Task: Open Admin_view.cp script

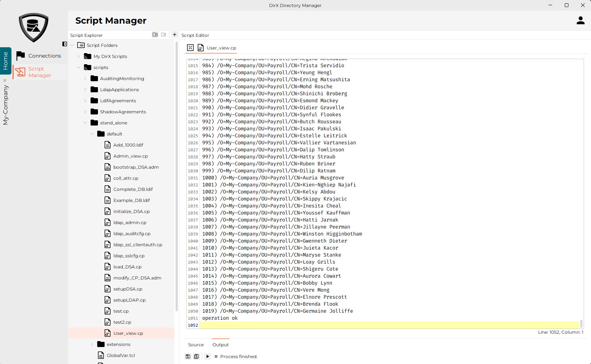Action: [130, 156]
